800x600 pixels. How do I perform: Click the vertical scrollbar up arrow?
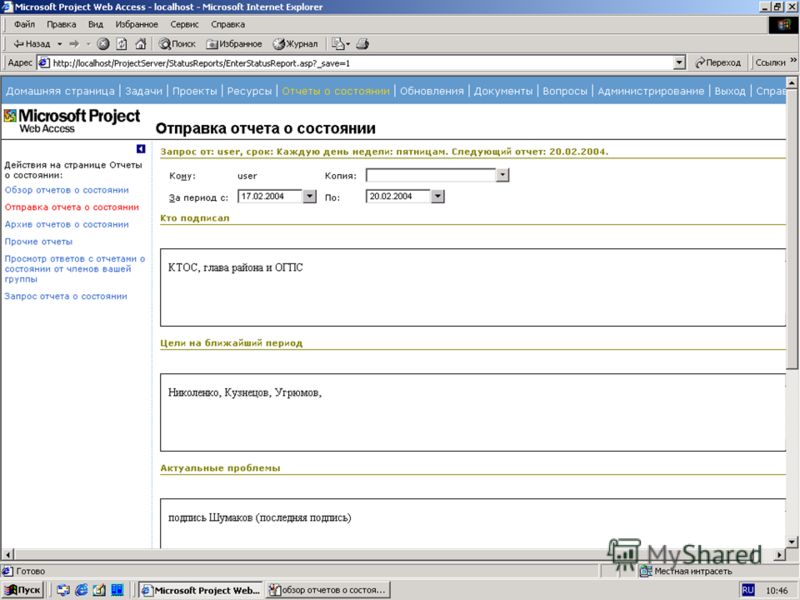click(x=791, y=82)
